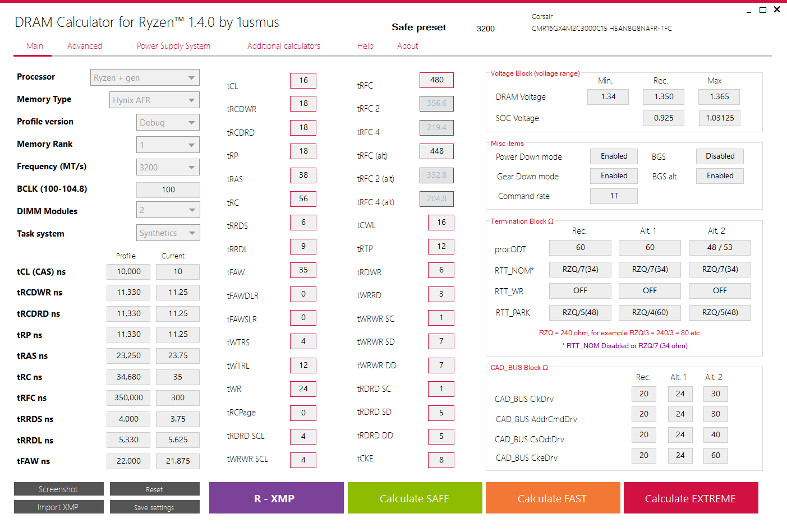This screenshot has height=532, width=787.
Task: Click the CAD_BUS ClkDrv Rec. value 20
Action: pos(644,394)
